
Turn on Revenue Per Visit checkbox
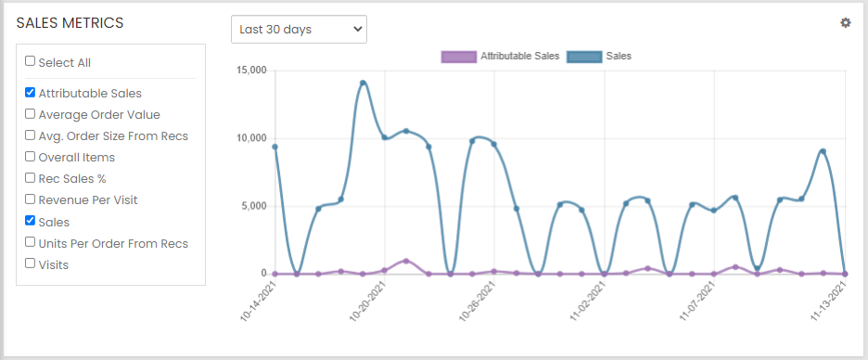click(x=30, y=199)
